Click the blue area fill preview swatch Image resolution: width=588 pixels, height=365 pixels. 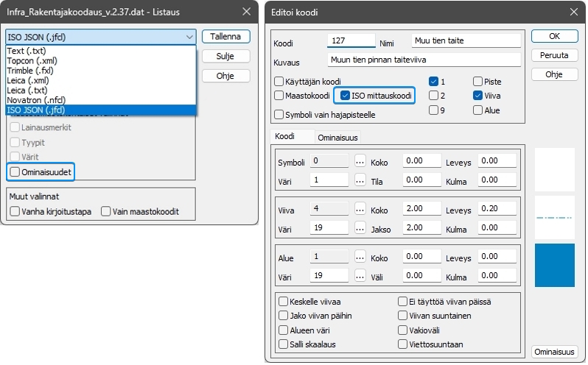pos(553,265)
